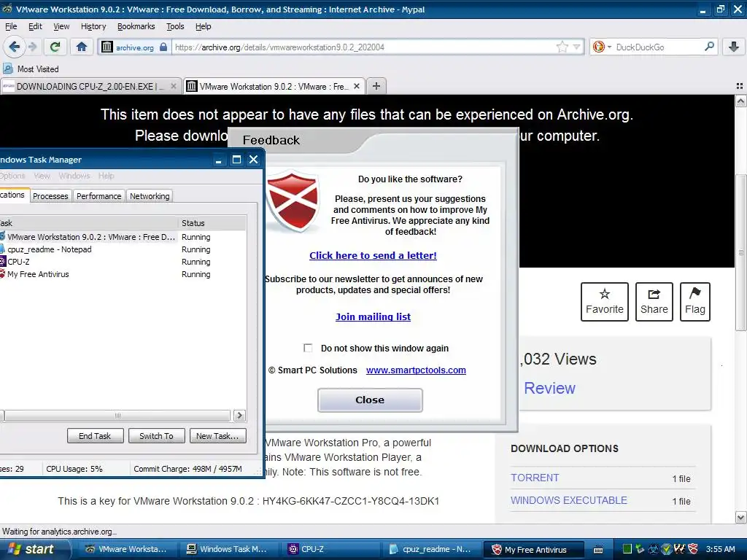The height and width of the screenshot is (560, 747).
Task: Open WINDOWS EXECUTABLE download option
Action: [x=569, y=500]
